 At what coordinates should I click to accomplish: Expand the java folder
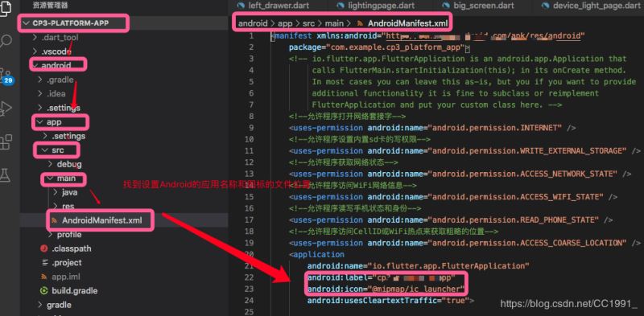pyautogui.click(x=55, y=192)
